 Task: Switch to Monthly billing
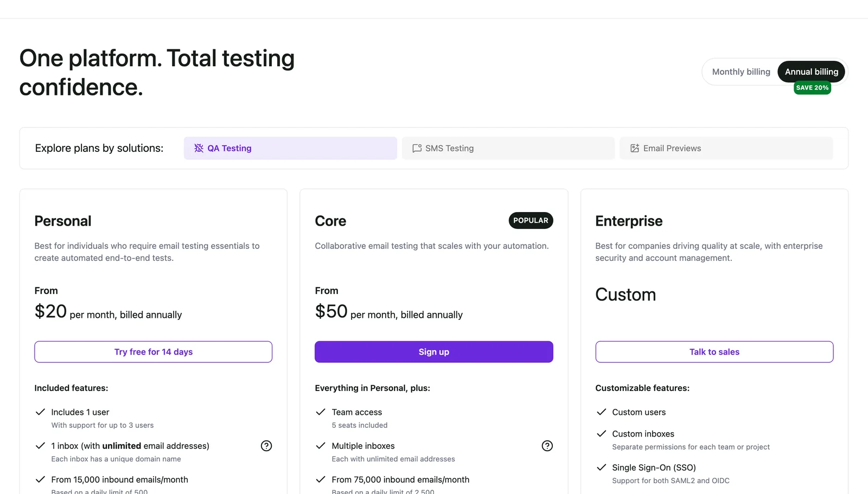741,72
